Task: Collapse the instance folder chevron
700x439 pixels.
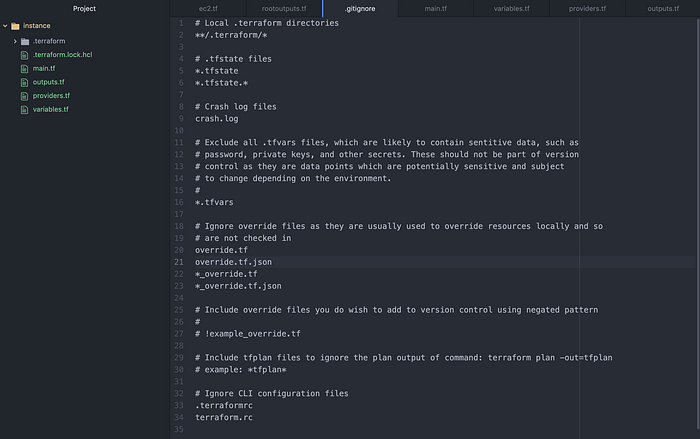Action: pyautogui.click(x=5, y=26)
